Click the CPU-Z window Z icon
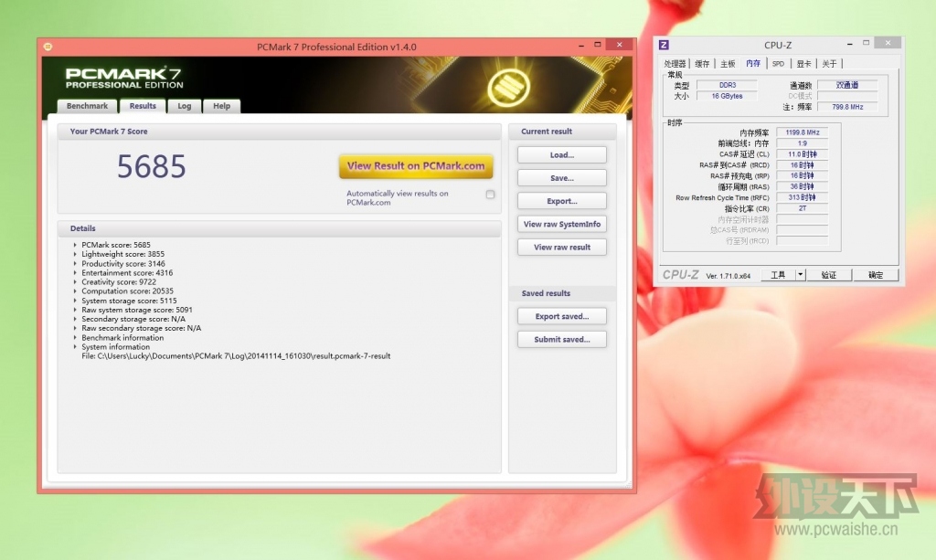Screen dimensions: 936x560 [664, 45]
